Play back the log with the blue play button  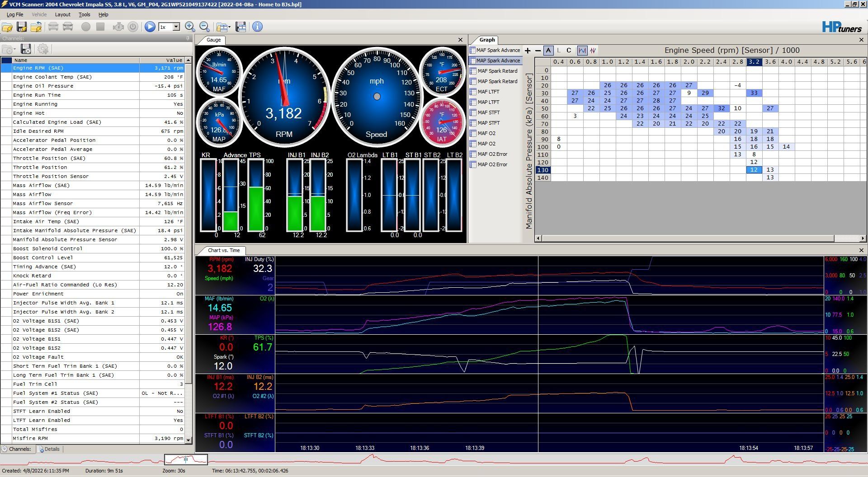[150, 27]
